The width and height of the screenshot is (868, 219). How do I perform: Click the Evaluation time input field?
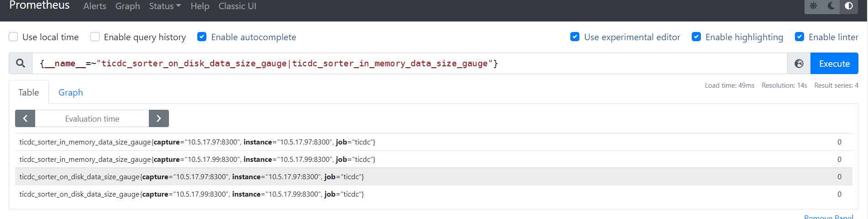(92, 118)
